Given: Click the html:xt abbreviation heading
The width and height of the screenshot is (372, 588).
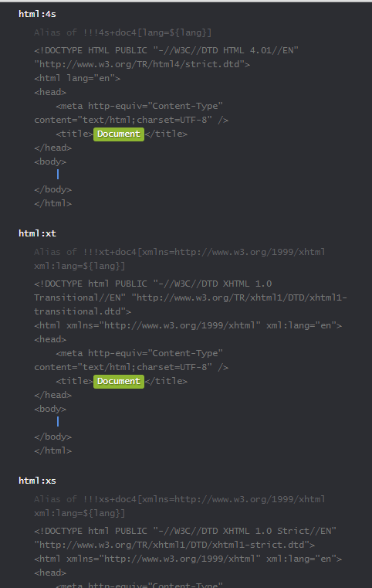Looking at the screenshot, I should pos(37,233).
